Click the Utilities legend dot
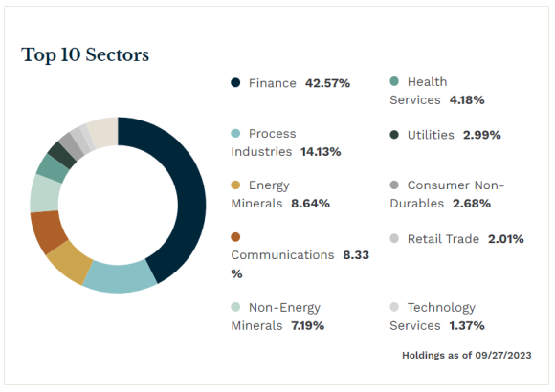 coord(394,135)
